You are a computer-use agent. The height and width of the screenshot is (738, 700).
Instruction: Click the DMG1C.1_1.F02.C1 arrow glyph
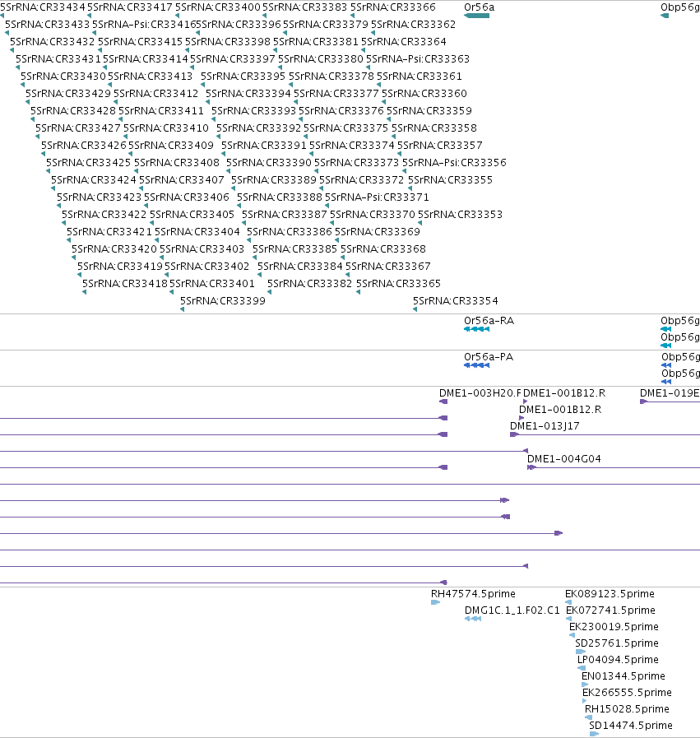click(x=473, y=619)
